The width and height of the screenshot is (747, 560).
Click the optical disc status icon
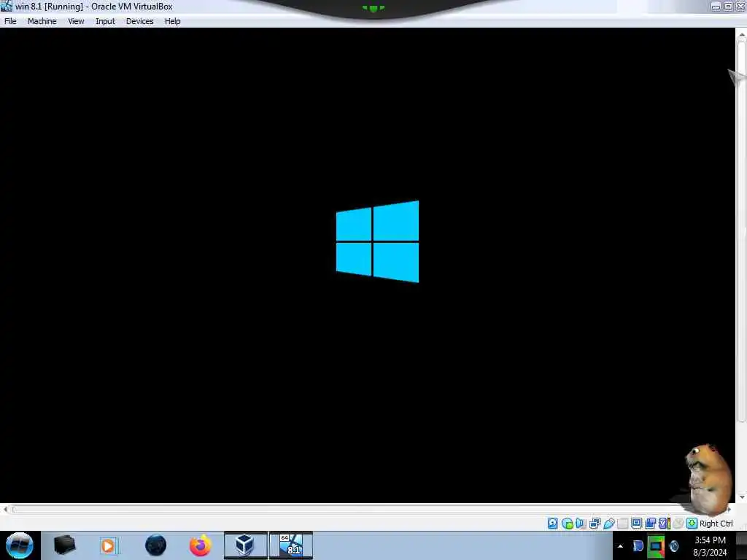click(x=567, y=524)
